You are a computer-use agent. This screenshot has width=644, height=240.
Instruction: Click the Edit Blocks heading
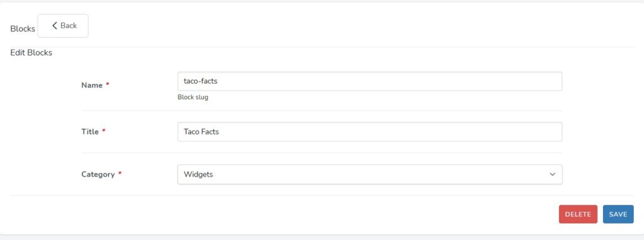[31, 53]
